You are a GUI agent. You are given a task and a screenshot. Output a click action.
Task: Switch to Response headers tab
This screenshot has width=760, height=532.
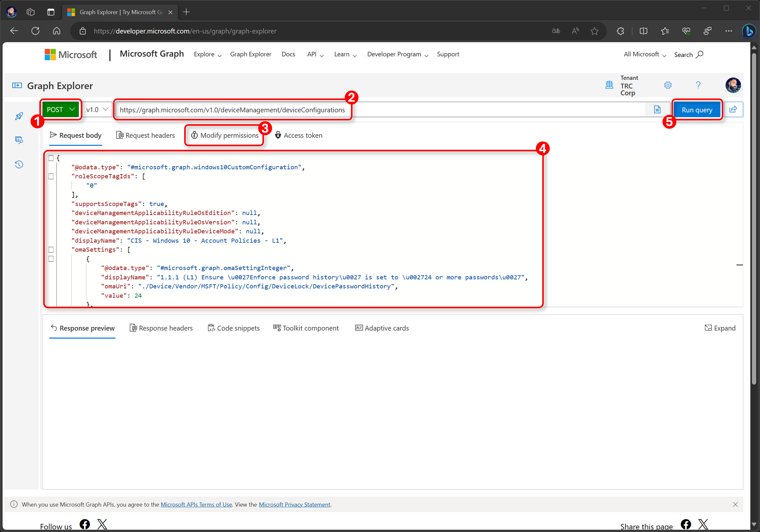tap(161, 328)
